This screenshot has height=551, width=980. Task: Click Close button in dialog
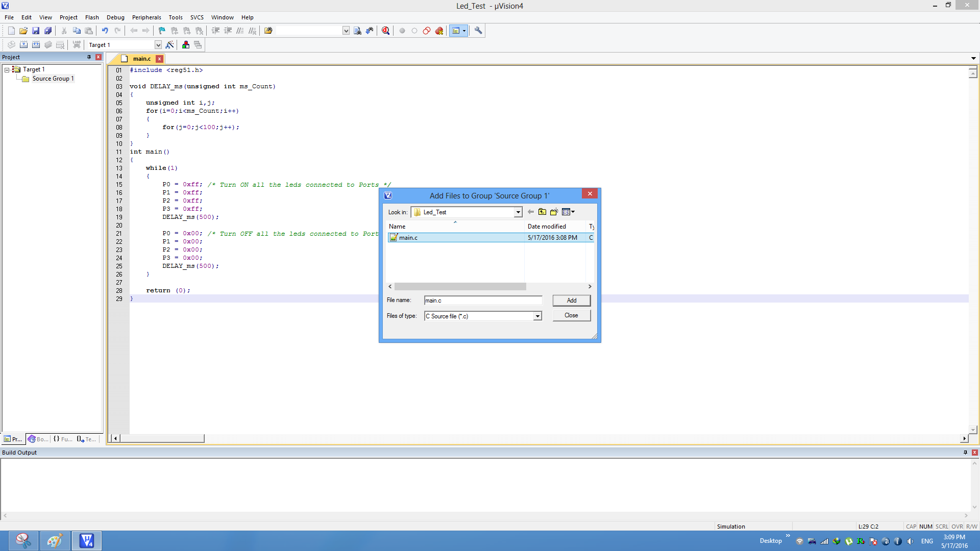571,315
